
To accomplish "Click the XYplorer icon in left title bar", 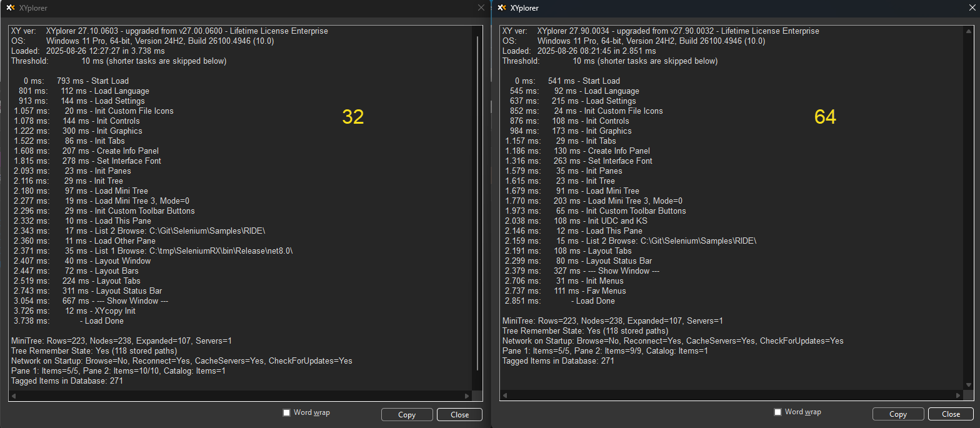I will [x=10, y=8].
